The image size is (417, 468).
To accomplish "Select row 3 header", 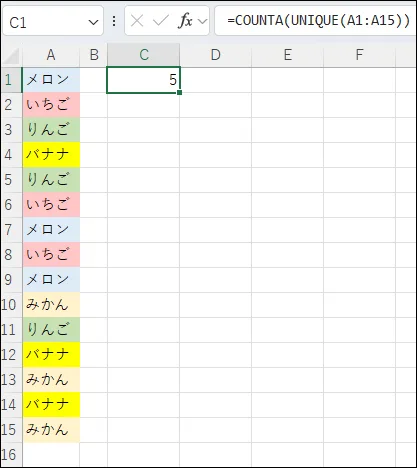I will click(11, 130).
